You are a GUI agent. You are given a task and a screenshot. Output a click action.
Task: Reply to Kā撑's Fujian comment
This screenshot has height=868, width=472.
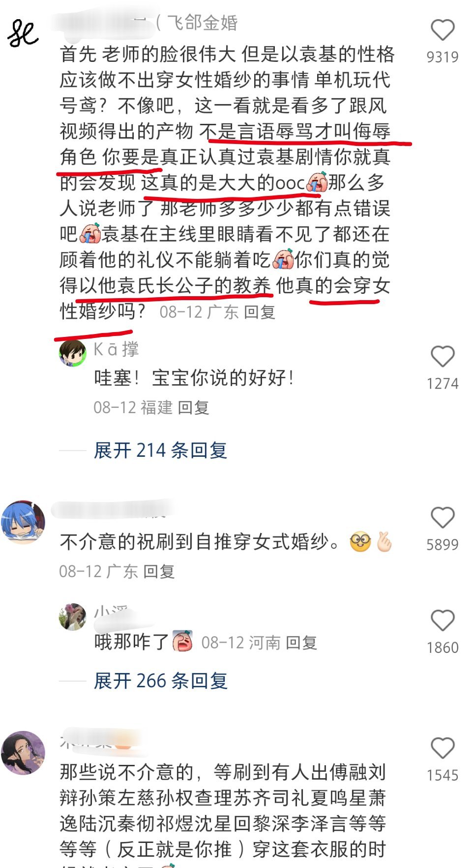click(193, 407)
